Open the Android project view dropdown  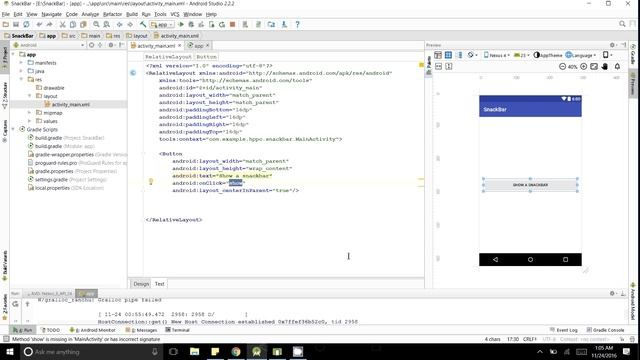pos(49,45)
